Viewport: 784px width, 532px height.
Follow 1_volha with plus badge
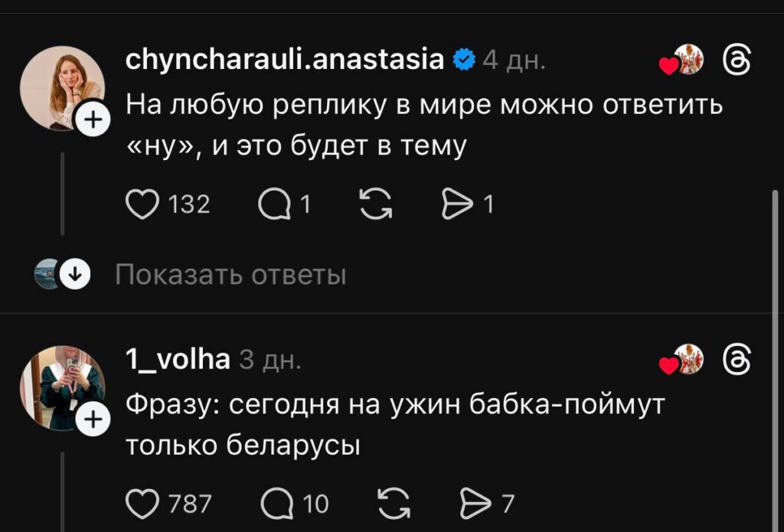93,419
